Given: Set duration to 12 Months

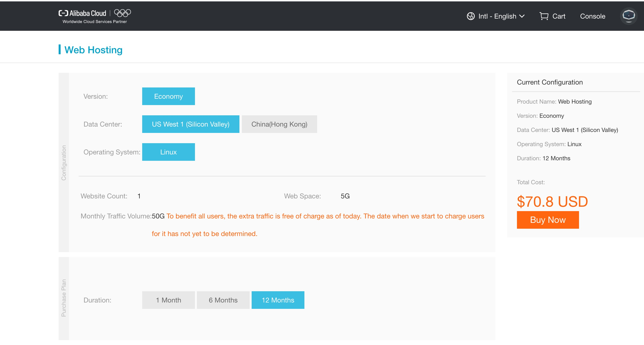Looking at the screenshot, I should pos(278,300).
